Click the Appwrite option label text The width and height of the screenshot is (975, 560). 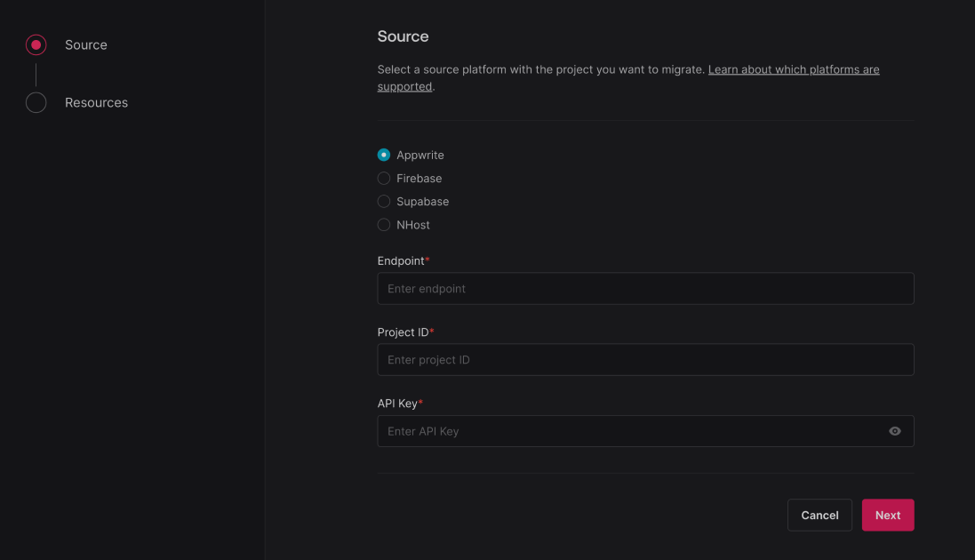click(x=420, y=154)
